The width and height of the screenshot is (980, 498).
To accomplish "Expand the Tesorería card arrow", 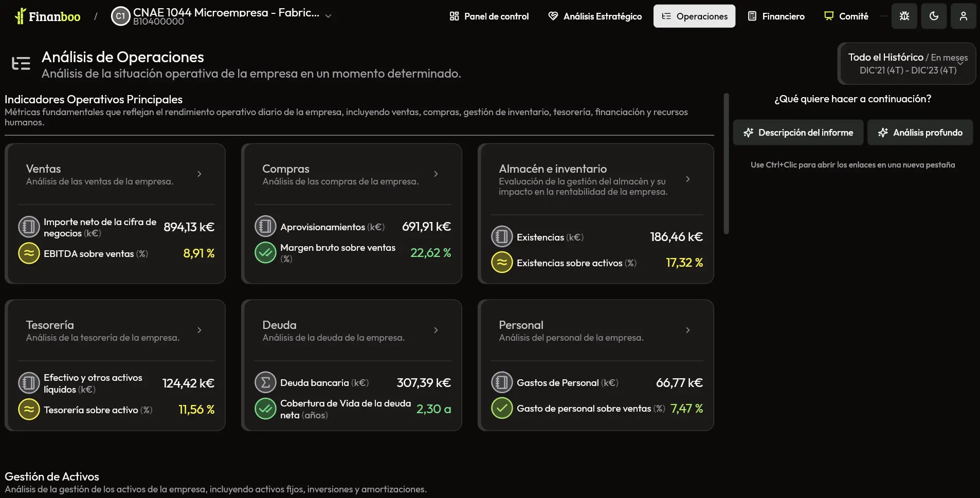I will (x=199, y=330).
